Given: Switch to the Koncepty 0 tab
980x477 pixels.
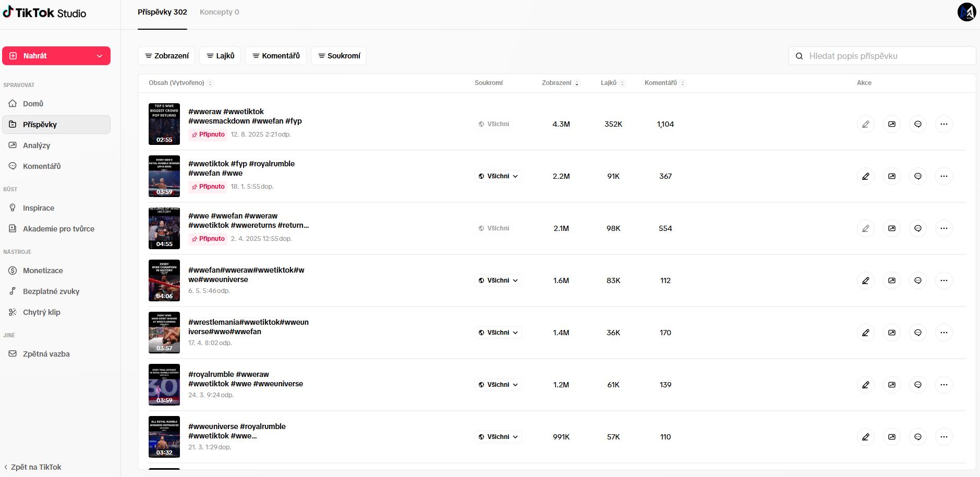Looking at the screenshot, I should click(x=220, y=12).
